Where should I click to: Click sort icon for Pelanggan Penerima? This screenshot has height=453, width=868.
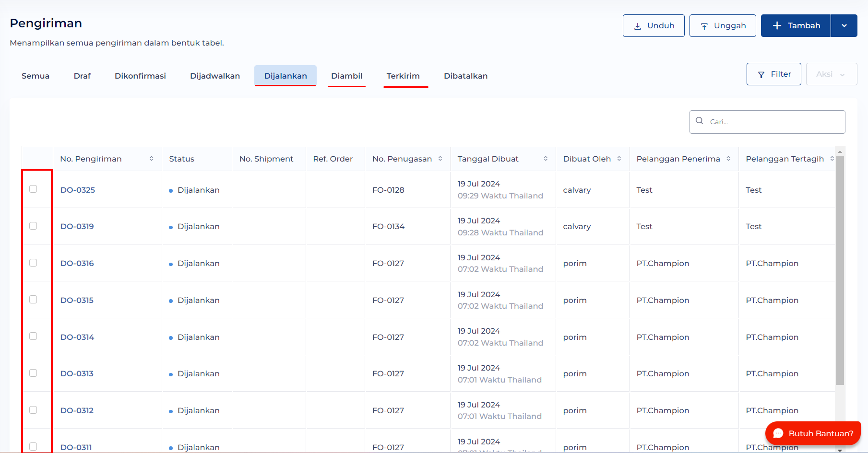(728, 159)
